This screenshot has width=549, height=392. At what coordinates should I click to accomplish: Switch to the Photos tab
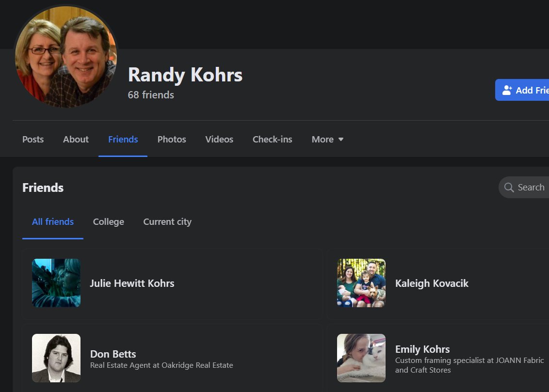click(x=172, y=139)
